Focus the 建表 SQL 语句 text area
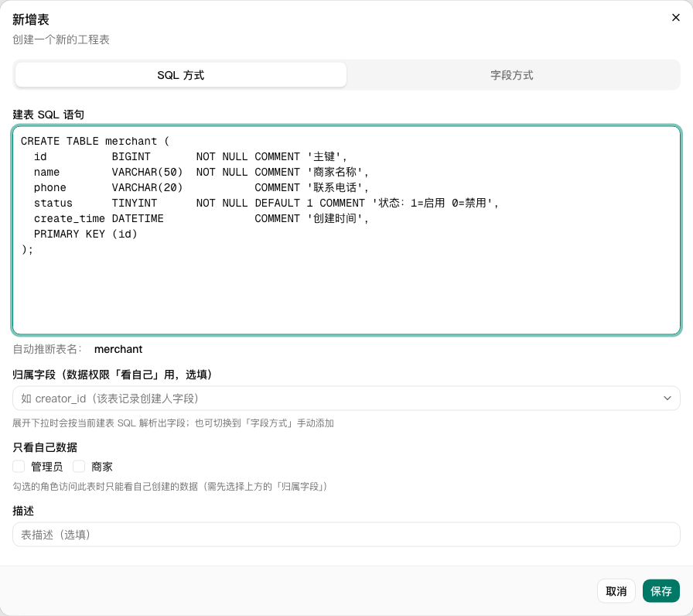 point(346,230)
